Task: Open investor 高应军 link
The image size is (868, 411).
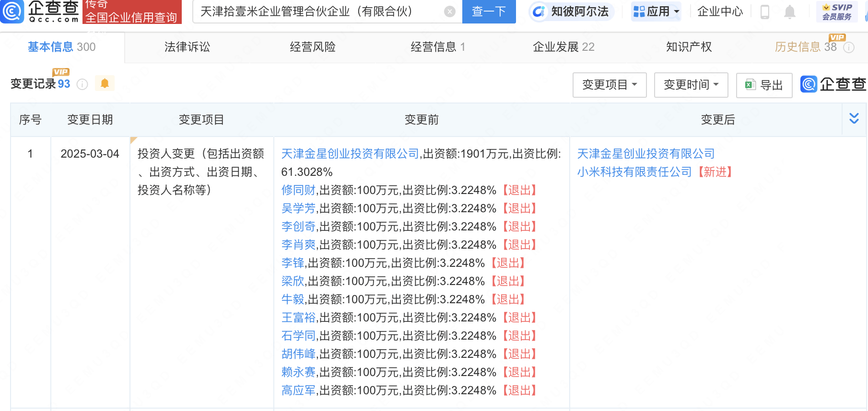Action: [298, 390]
